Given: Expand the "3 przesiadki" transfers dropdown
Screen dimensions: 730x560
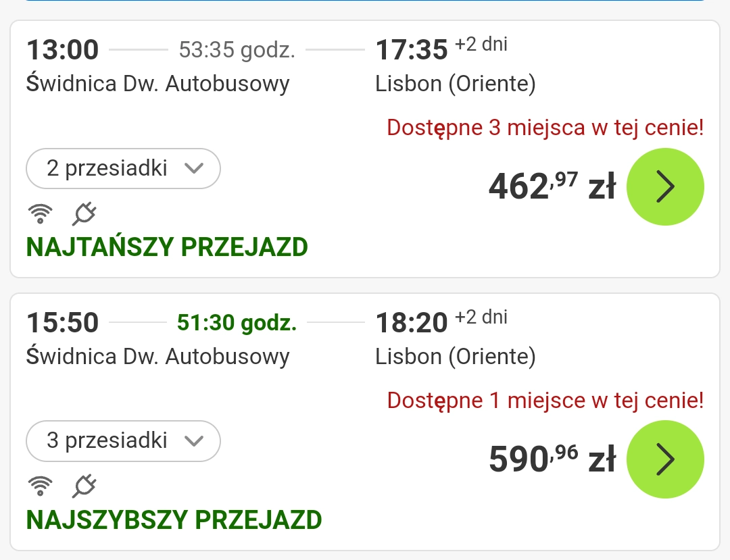Looking at the screenshot, I should pos(123,441).
